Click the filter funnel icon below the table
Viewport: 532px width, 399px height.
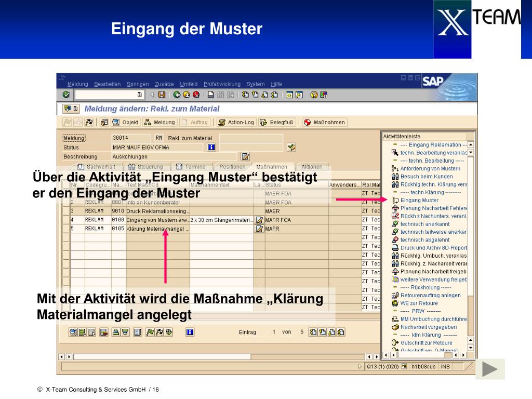125,332
